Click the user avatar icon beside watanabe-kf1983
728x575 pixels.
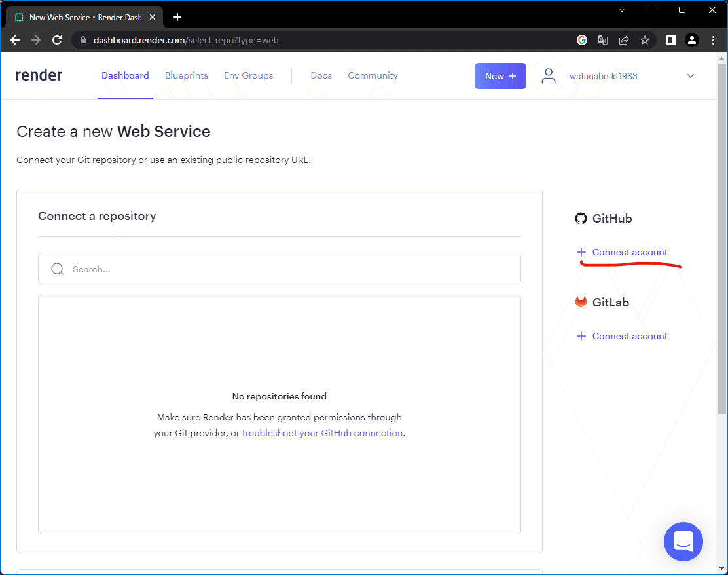(549, 76)
